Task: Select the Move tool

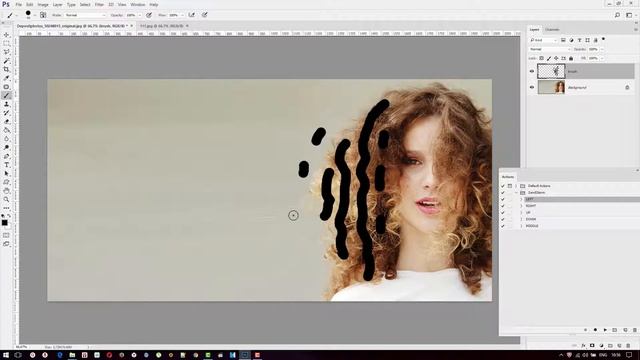Action: 6,35
